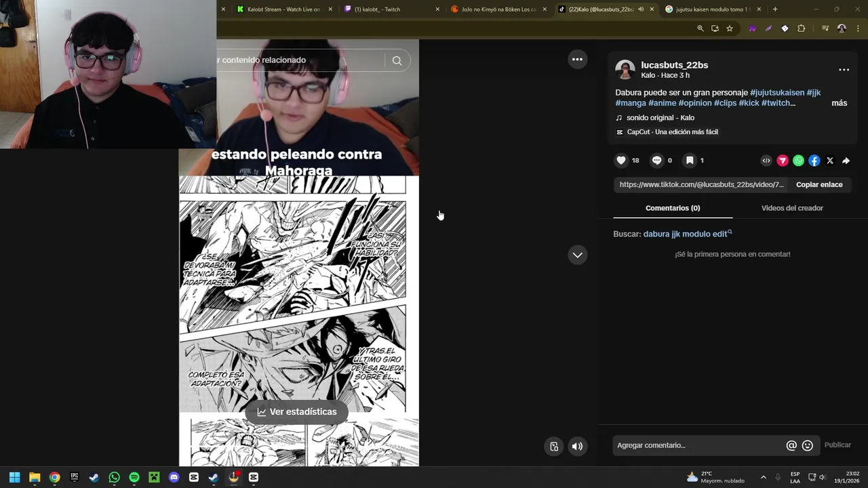Share the video to WhatsApp
The height and width of the screenshot is (488, 868).
tap(798, 161)
